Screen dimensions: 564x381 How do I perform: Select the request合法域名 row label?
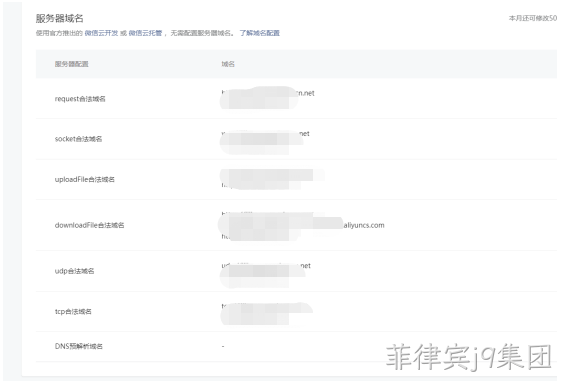pos(80,99)
